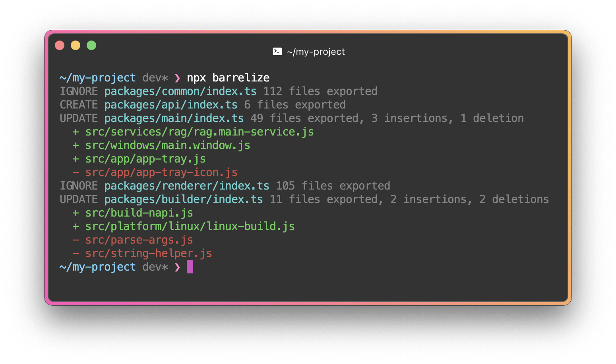Click path packages/main/index.ts
This screenshot has width=616, height=364.
tap(174, 118)
